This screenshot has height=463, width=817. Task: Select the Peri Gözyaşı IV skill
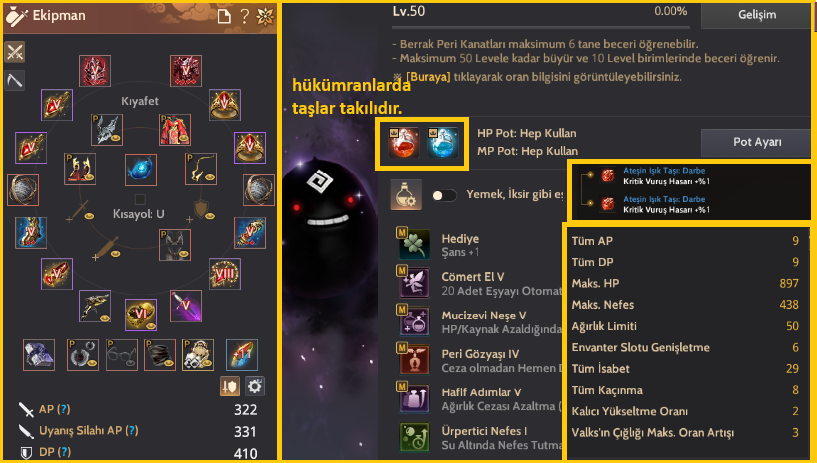(x=480, y=354)
